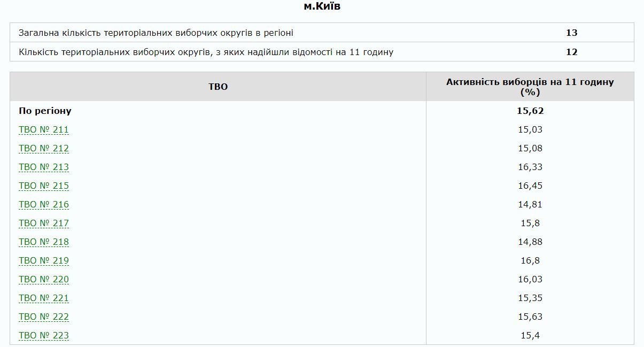Click the reported districts count value 12
The image size is (644, 347).
pos(573,52)
